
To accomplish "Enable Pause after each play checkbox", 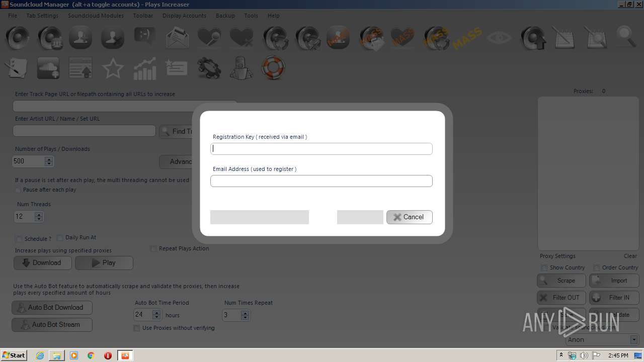I will [x=18, y=190].
